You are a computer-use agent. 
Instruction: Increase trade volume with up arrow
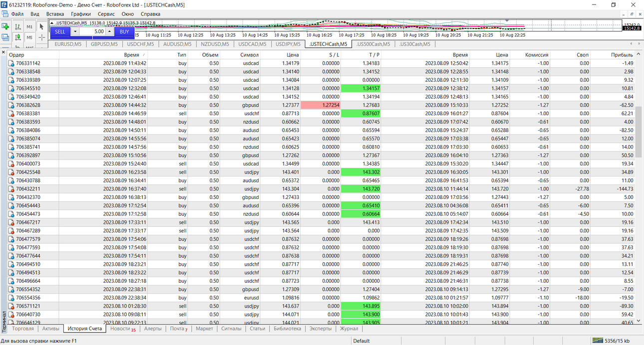pyautogui.click(x=109, y=31)
